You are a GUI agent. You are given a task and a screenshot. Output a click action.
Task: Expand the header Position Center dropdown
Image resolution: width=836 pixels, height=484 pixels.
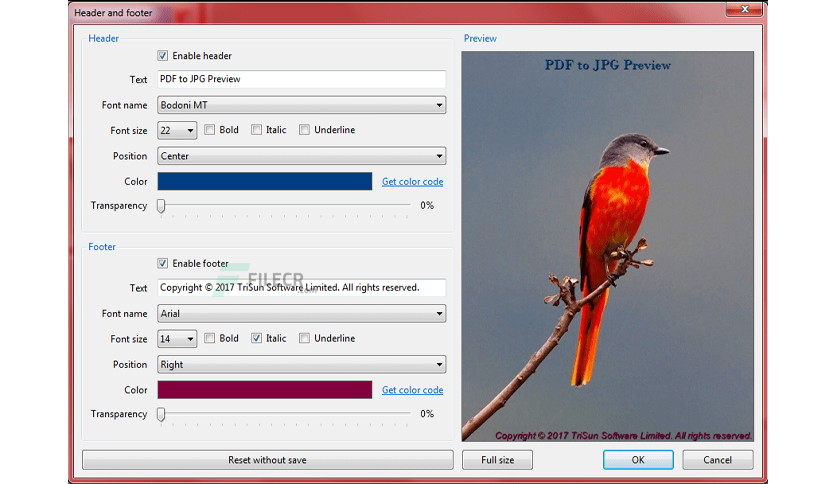click(301, 156)
